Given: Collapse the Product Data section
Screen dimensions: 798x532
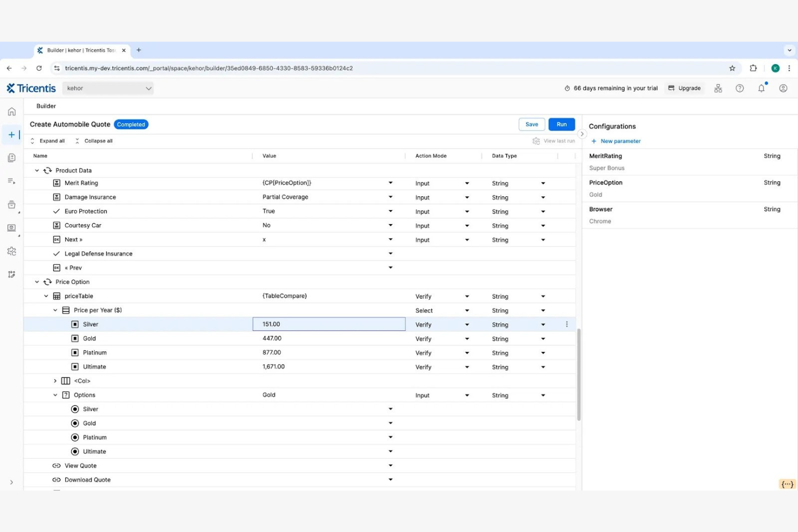Looking at the screenshot, I should (x=37, y=170).
